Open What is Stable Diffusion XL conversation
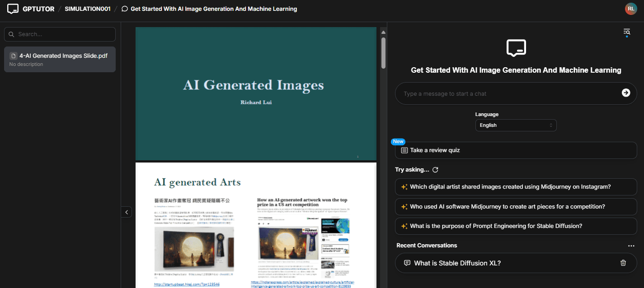The width and height of the screenshot is (644, 288). pyautogui.click(x=516, y=263)
